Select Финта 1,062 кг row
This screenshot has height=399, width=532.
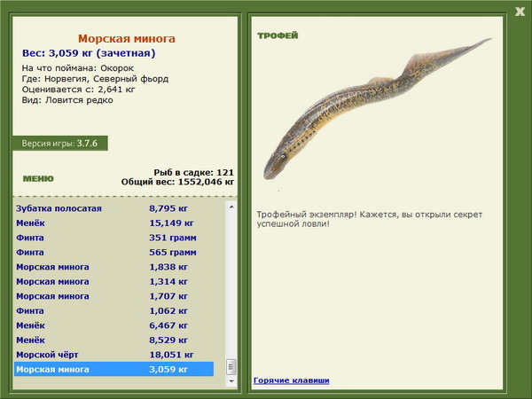tap(114, 310)
